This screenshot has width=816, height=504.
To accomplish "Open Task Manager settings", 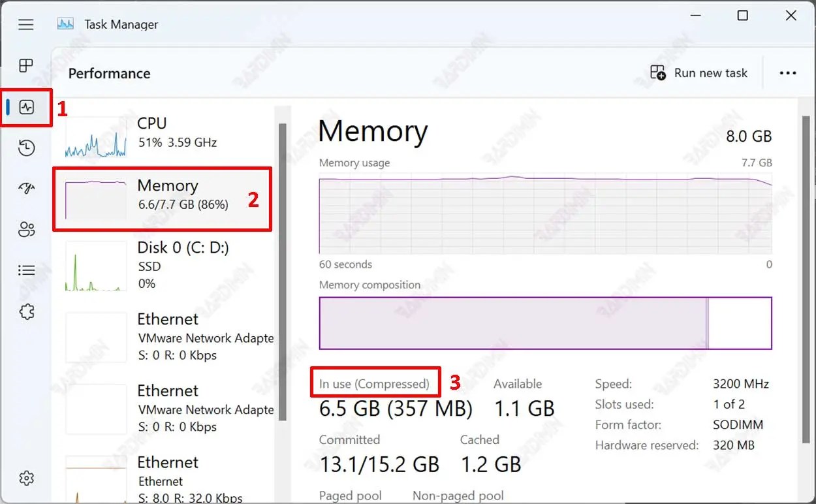I will pyautogui.click(x=26, y=478).
